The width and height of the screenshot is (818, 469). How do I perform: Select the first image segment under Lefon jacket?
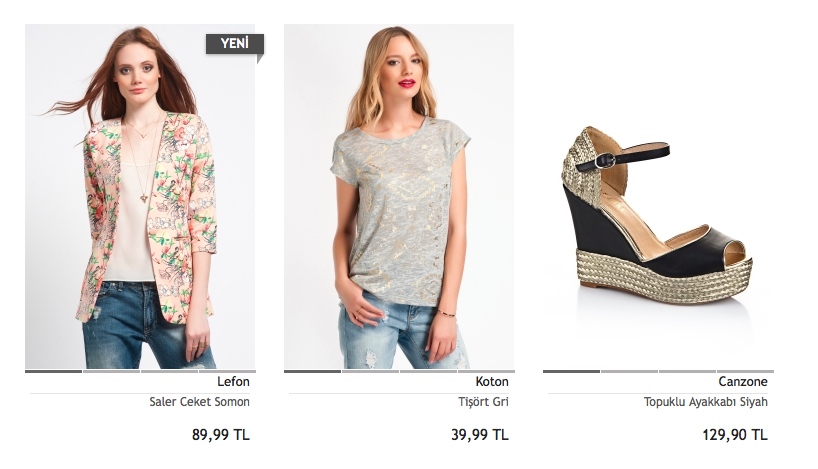(53, 371)
